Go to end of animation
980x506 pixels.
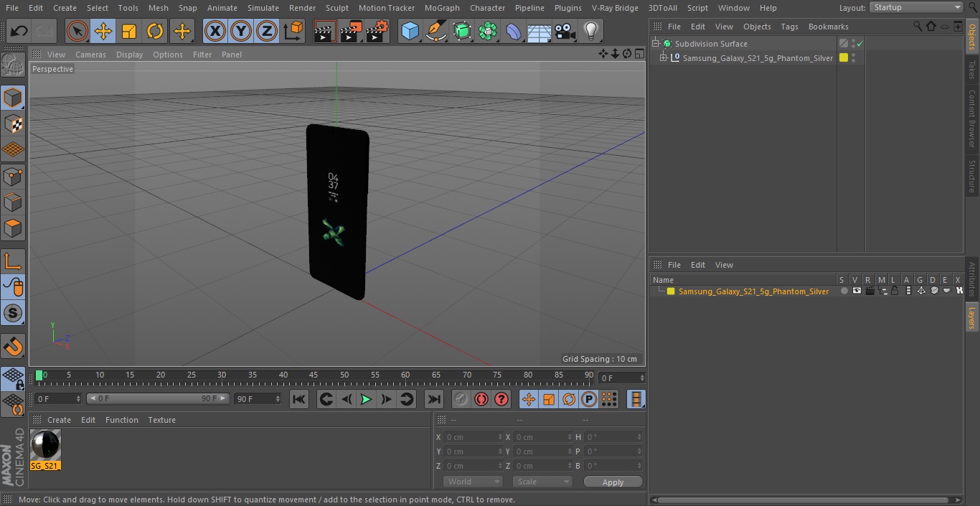[434, 399]
